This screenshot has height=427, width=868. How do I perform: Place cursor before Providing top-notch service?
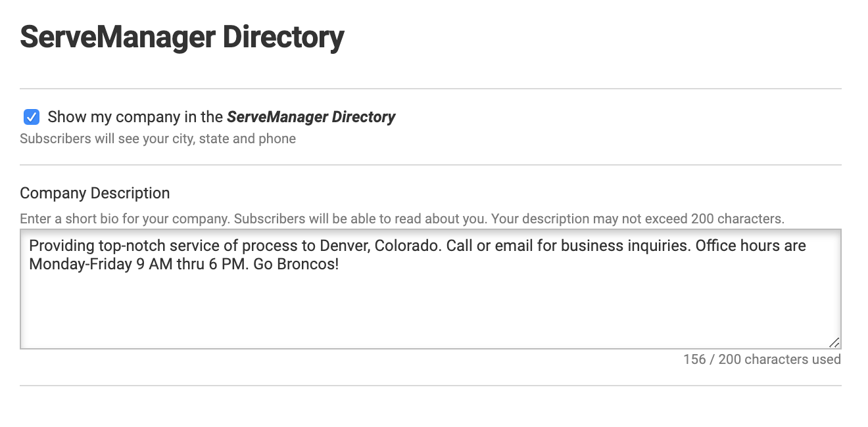coord(29,245)
